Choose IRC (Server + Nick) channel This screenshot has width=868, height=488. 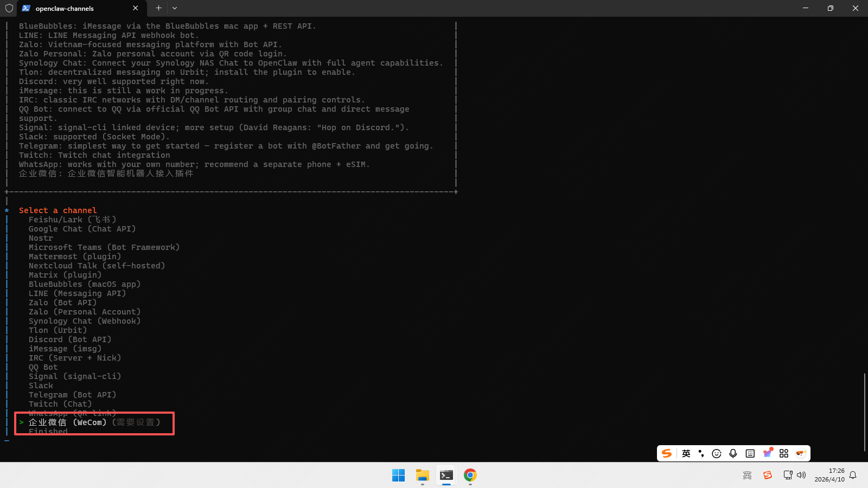pos(75,358)
